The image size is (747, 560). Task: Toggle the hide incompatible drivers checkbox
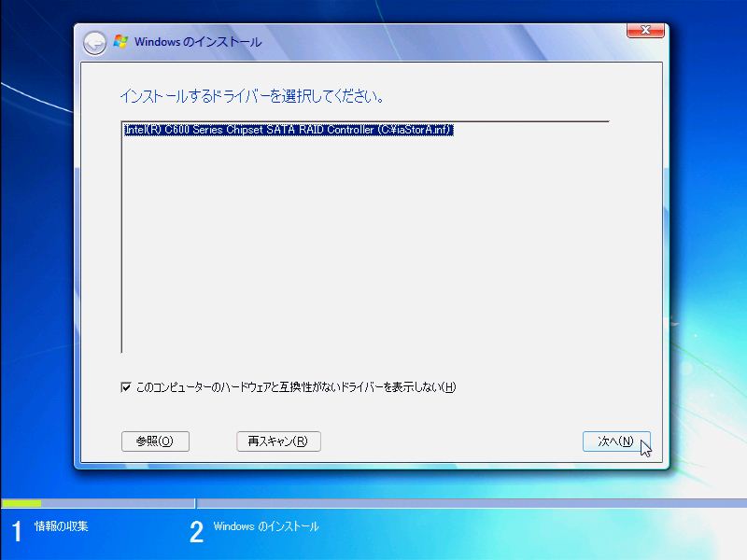click(x=126, y=386)
